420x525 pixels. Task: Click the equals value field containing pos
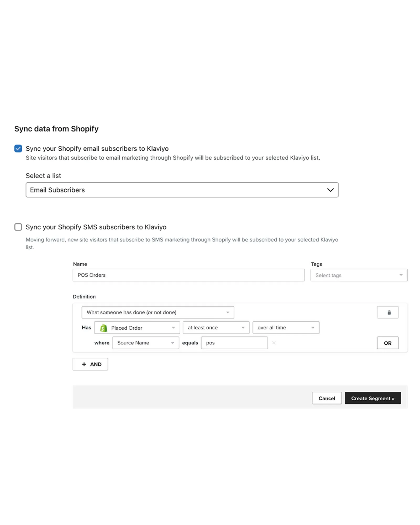234,343
